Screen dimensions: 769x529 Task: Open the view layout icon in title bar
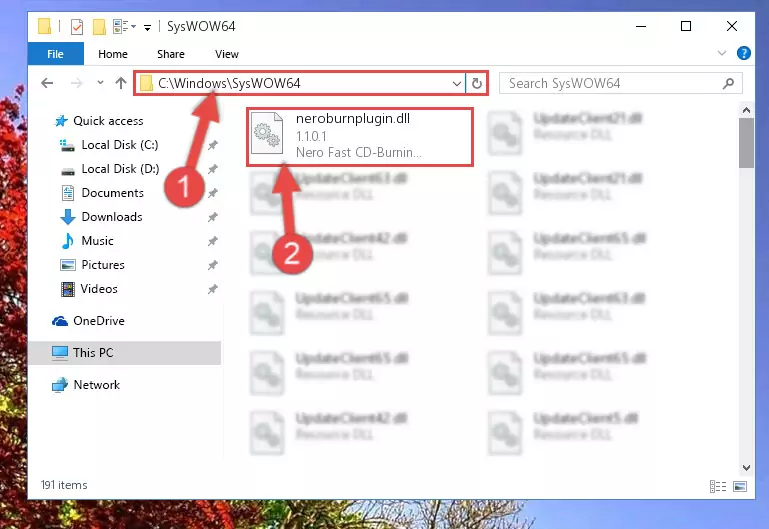124,26
